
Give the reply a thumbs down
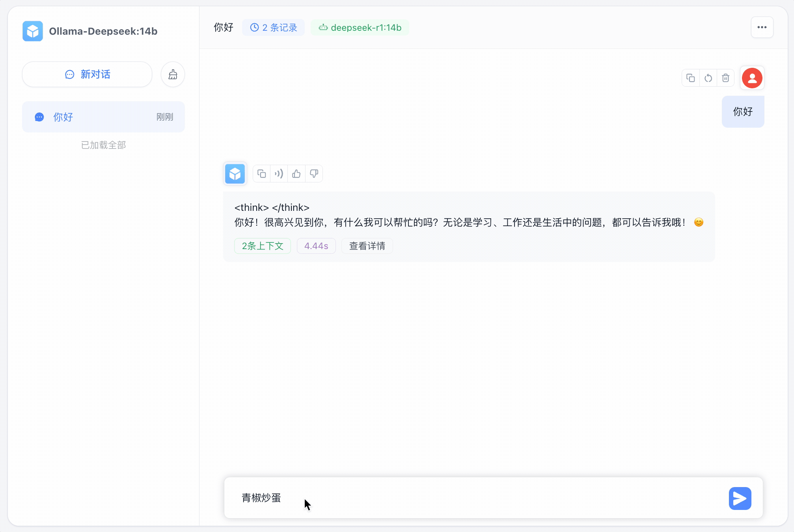coord(314,174)
